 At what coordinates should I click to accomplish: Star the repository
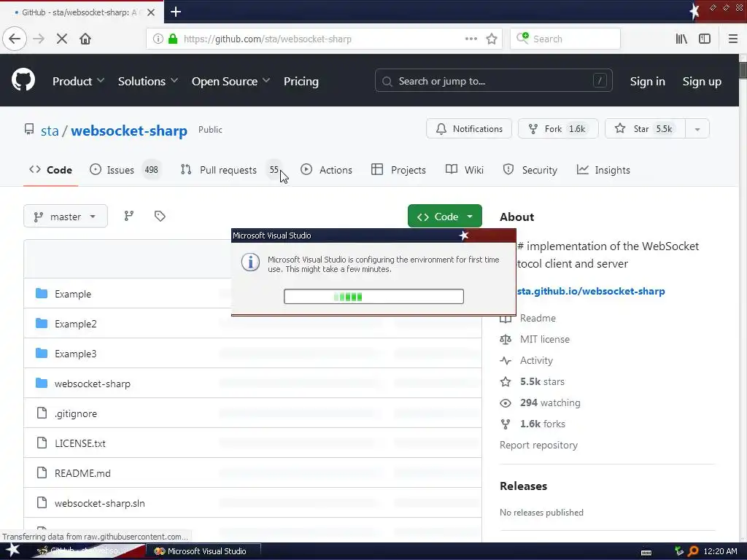[x=645, y=128]
